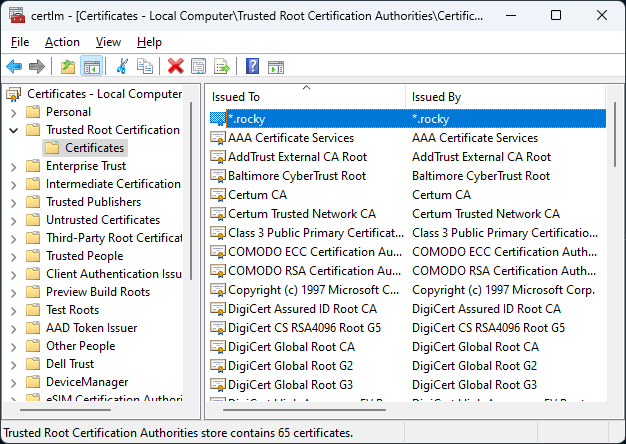Select COMODO ECC Certification Authority row
626x444 pixels.
(x=408, y=252)
